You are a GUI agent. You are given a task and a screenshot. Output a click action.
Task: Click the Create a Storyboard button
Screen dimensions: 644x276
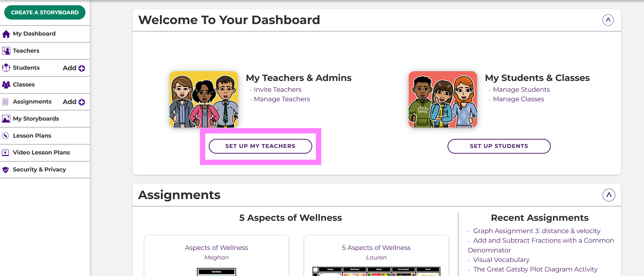[x=45, y=12]
